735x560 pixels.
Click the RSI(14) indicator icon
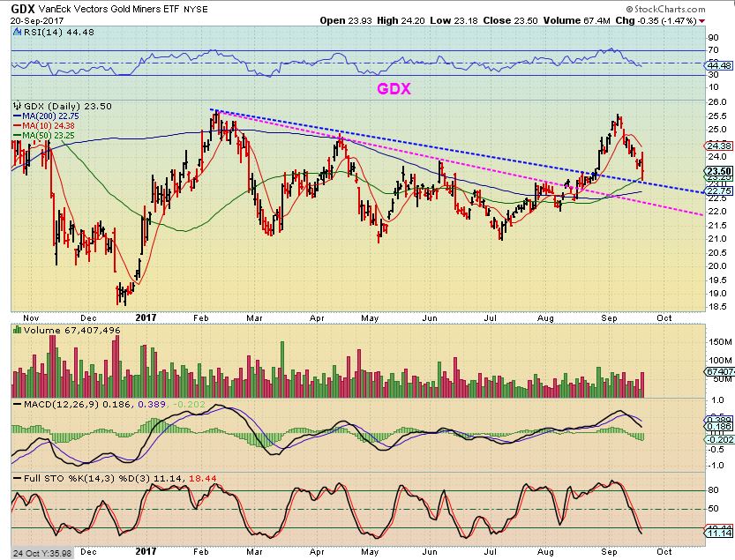(x=17, y=33)
